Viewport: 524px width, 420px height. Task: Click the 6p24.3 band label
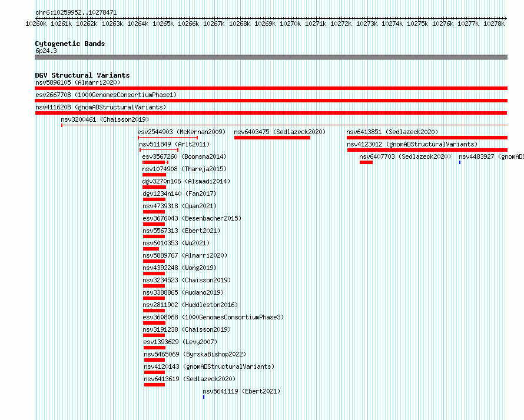click(x=46, y=51)
